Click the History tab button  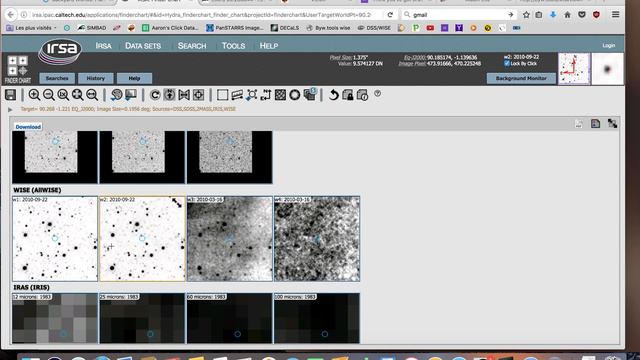[x=96, y=78]
